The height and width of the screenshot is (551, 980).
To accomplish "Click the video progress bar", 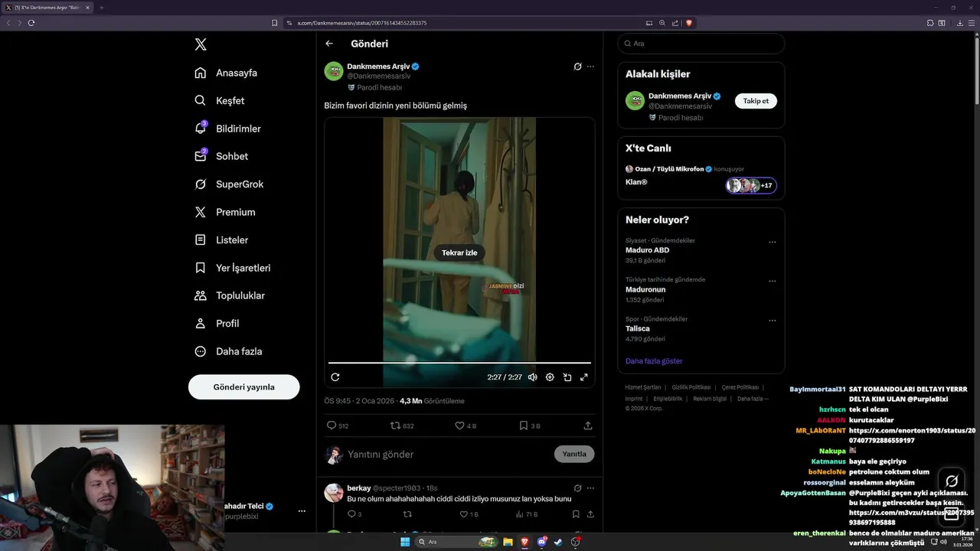I will click(459, 363).
